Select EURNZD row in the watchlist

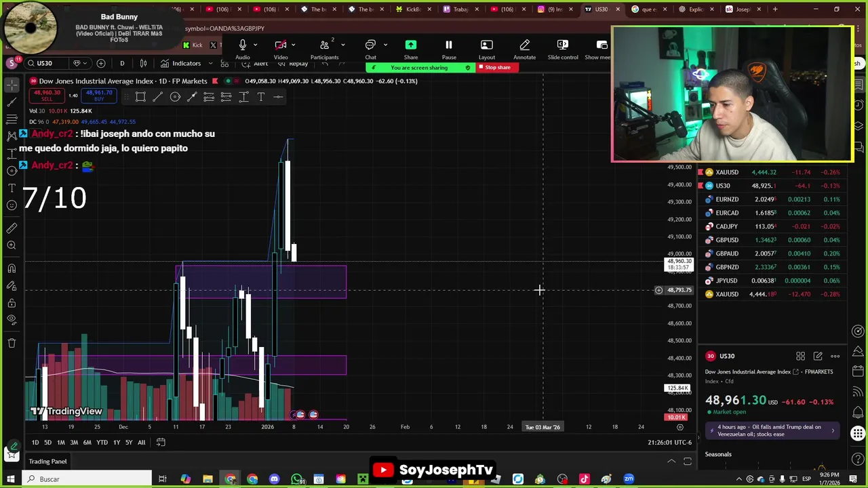coord(772,199)
